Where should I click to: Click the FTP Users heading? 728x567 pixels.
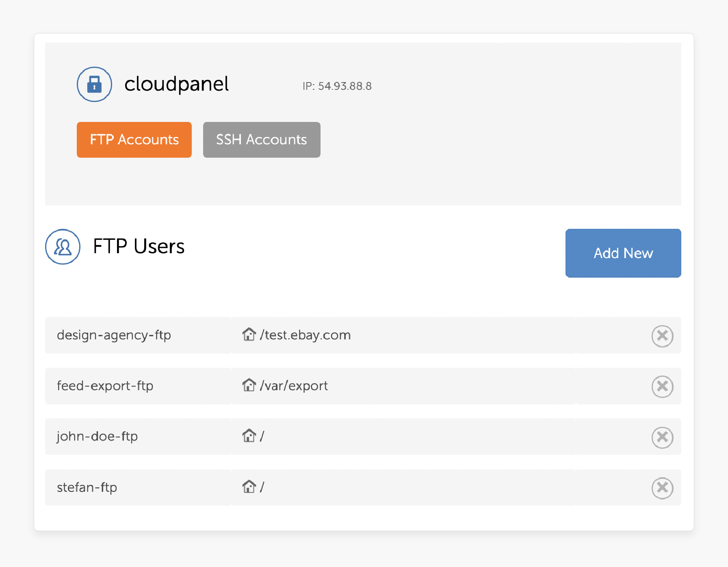pyautogui.click(x=139, y=246)
